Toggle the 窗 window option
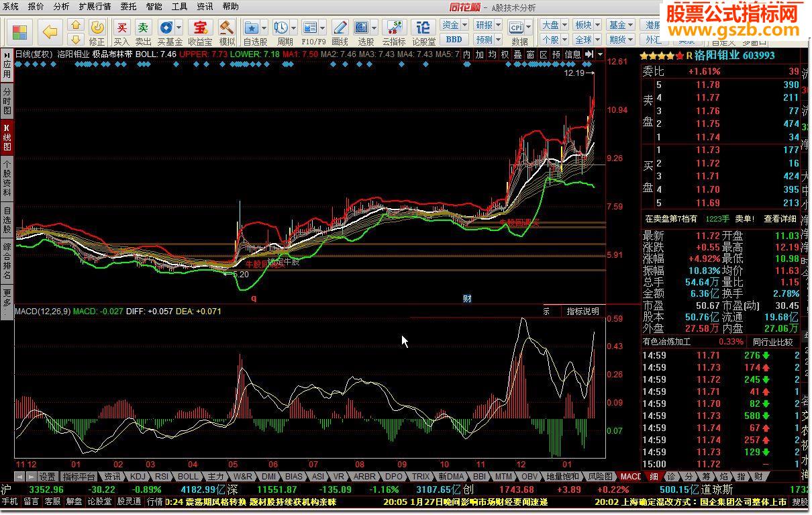 coord(531,54)
